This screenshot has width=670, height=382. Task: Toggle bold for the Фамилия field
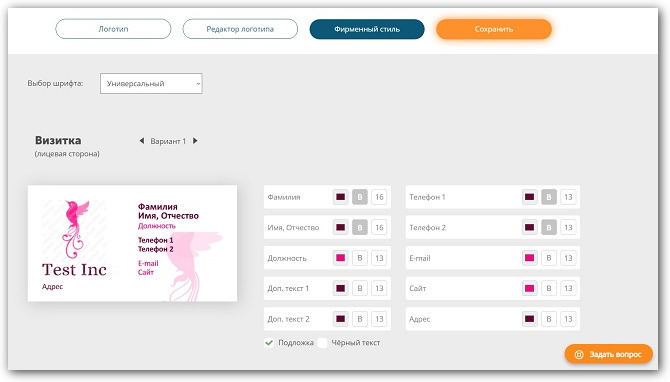point(360,197)
